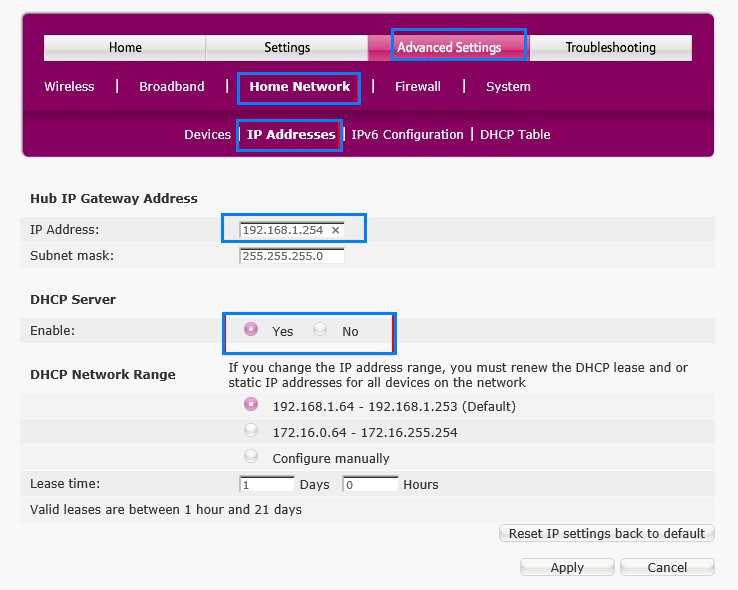Go to the Wireless section
The width and height of the screenshot is (738, 590).
(x=69, y=87)
